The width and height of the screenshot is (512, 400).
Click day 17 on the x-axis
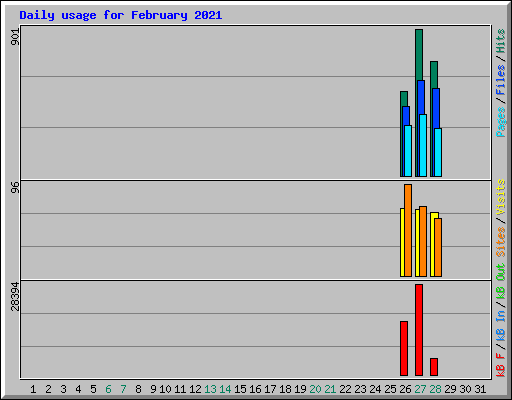(270, 389)
